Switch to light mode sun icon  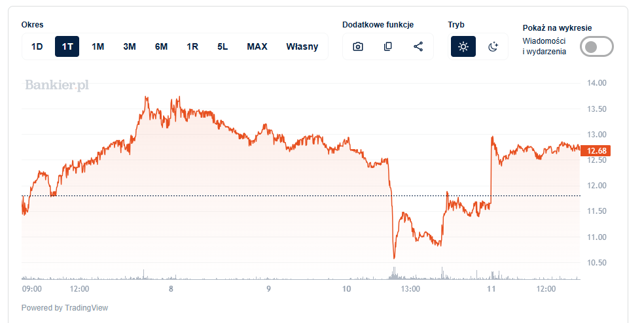point(463,46)
